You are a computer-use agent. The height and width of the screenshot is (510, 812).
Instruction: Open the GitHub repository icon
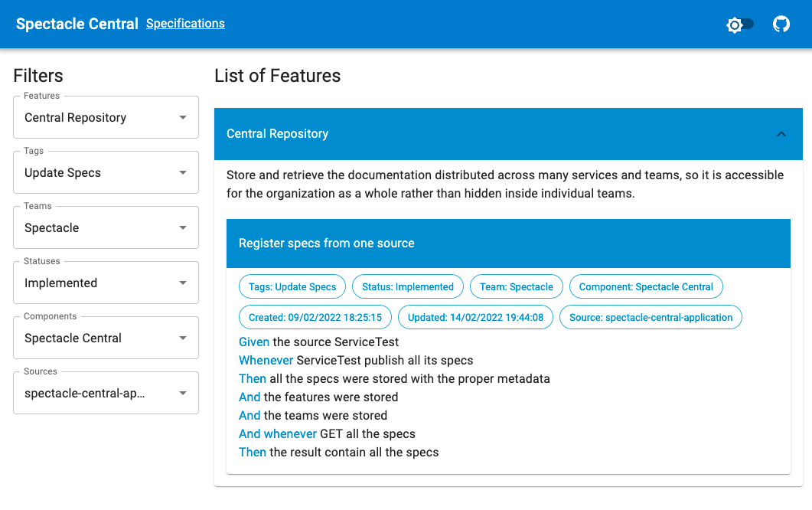(781, 24)
